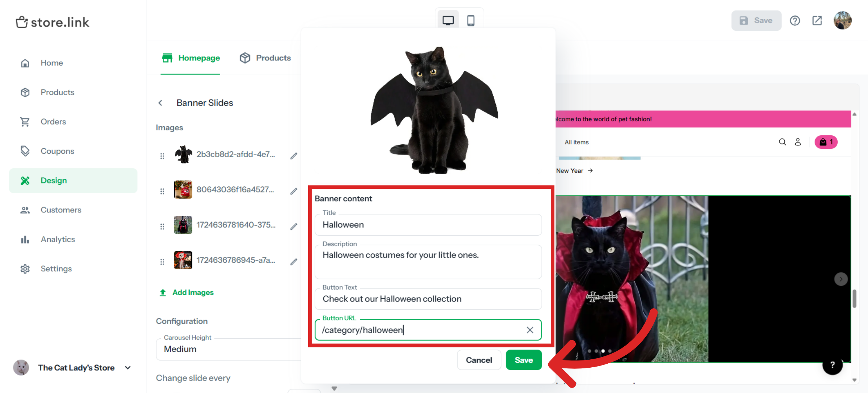Open the floating help chat bubble
Image resolution: width=868 pixels, height=393 pixels.
pyautogui.click(x=832, y=365)
